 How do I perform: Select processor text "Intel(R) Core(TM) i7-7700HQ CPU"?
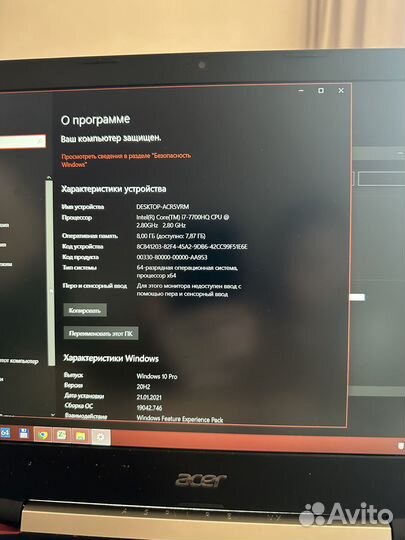(x=179, y=217)
